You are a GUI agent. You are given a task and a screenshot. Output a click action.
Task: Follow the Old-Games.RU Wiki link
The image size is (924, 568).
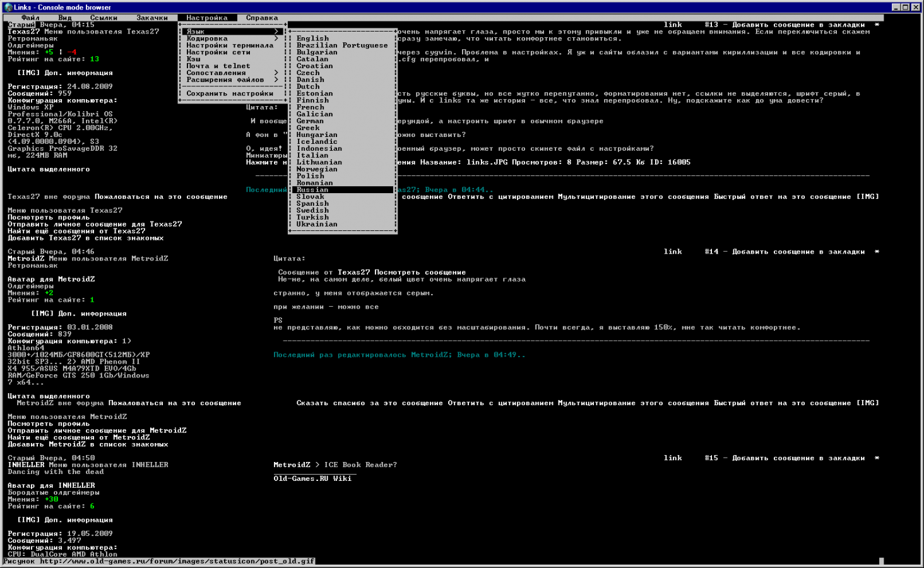tap(312, 478)
